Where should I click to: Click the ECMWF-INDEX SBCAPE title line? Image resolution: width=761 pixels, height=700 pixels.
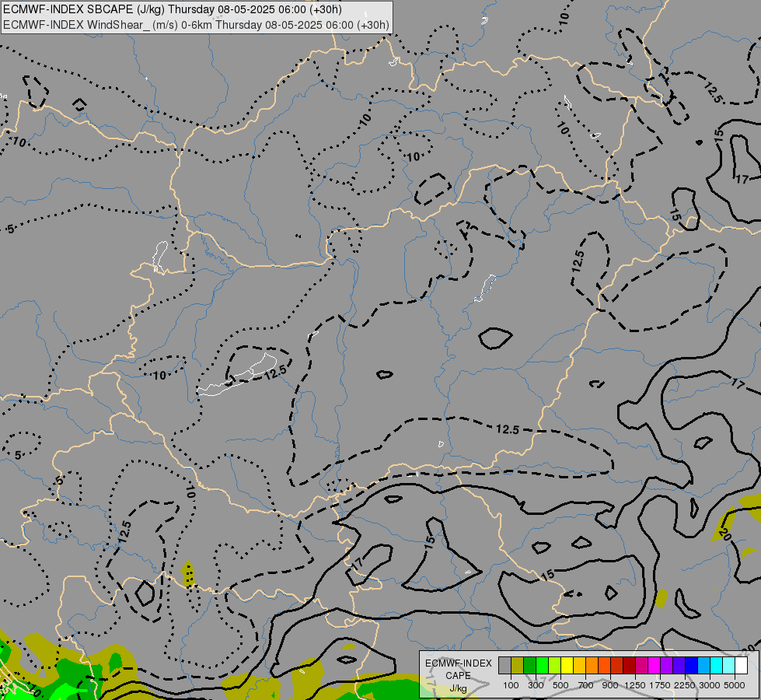(x=173, y=9)
